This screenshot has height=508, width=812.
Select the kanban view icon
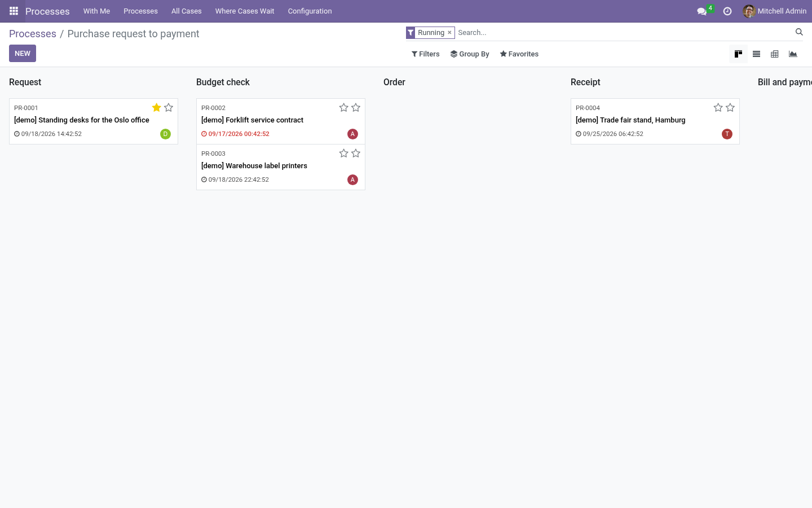click(x=738, y=54)
